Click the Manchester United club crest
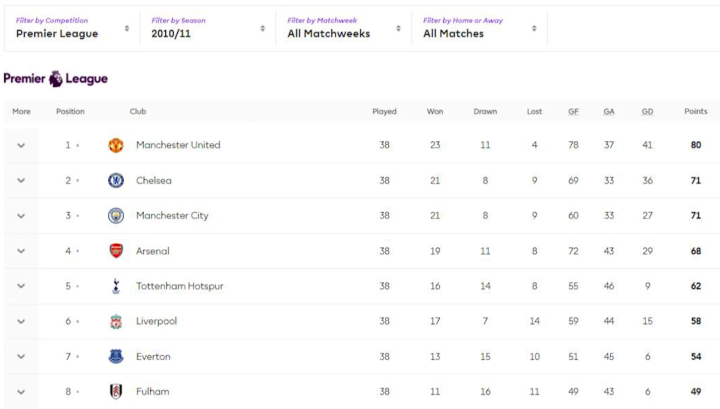The image size is (720, 409). [116, 145]
